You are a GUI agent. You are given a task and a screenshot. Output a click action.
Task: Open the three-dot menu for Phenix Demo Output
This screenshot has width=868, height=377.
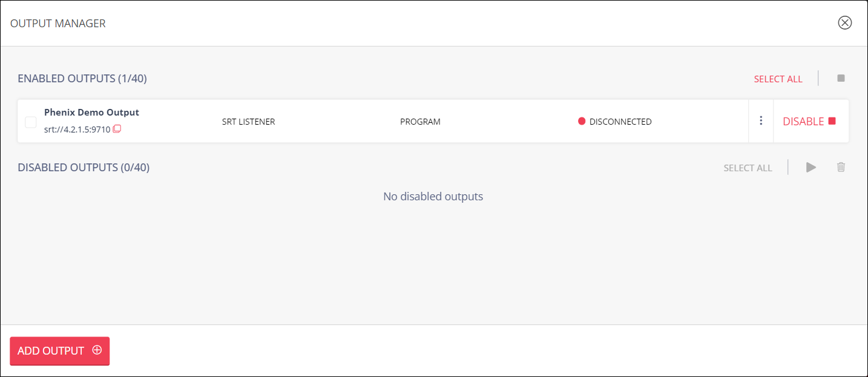[761, 121]
